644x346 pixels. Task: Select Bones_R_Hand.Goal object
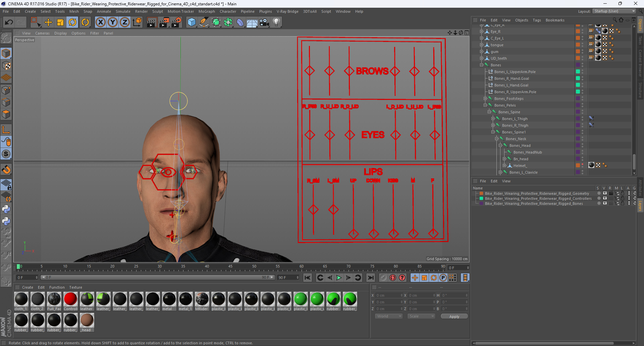(x=512, y=78)
